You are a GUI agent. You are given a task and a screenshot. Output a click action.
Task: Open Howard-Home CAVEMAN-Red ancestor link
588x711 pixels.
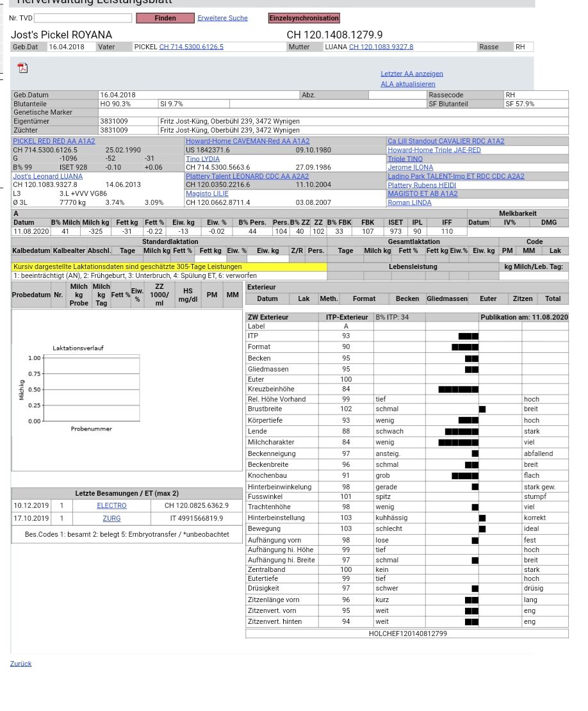[x=247, y=141]
